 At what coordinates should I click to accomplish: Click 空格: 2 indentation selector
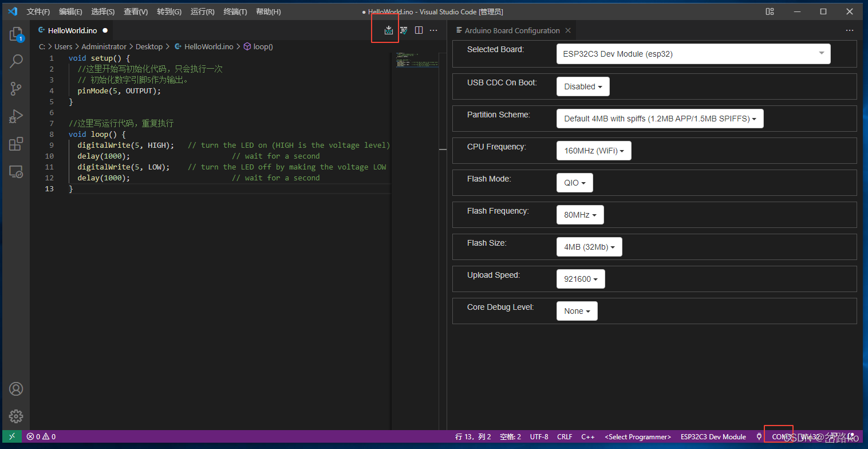510,436
